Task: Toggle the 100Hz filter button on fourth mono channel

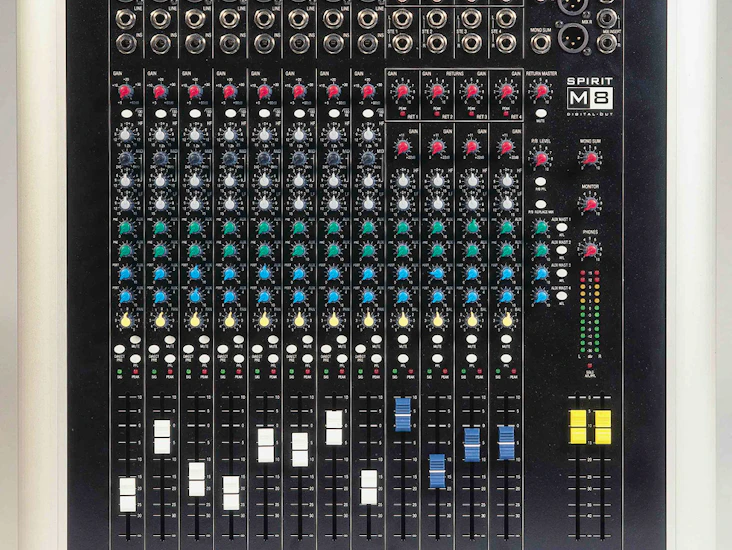Action: click(230, 113)
